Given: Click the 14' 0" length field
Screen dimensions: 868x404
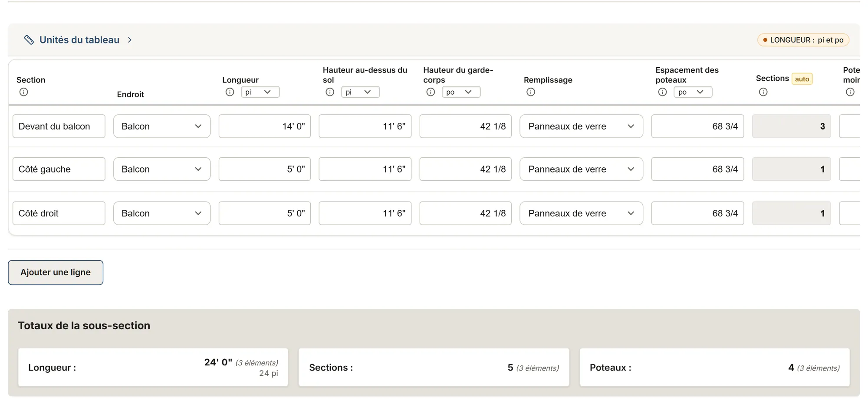Looking at the screenshot, I should pos(265,126).
